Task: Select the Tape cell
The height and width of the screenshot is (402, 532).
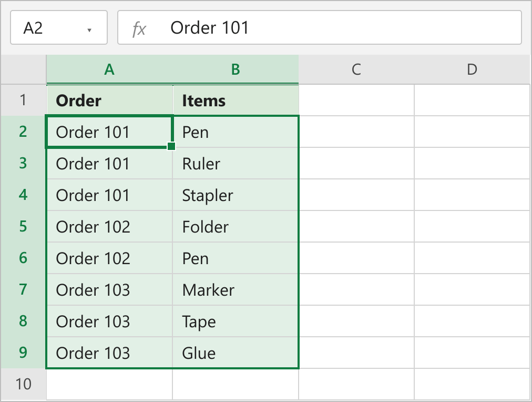Action: 236,321
